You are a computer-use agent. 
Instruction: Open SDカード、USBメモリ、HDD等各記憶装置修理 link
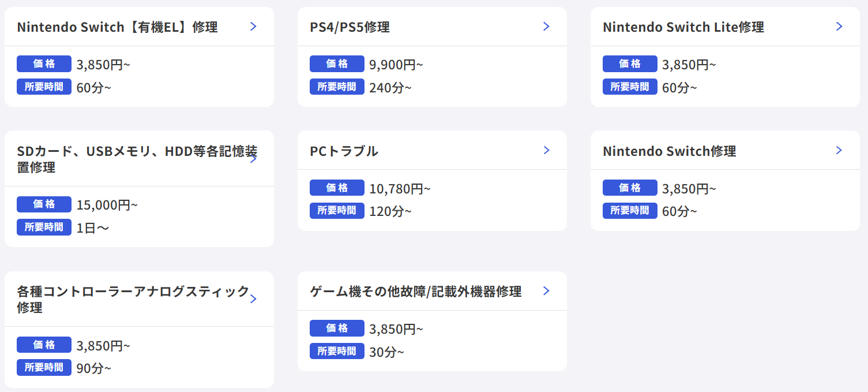coord(137,159)
